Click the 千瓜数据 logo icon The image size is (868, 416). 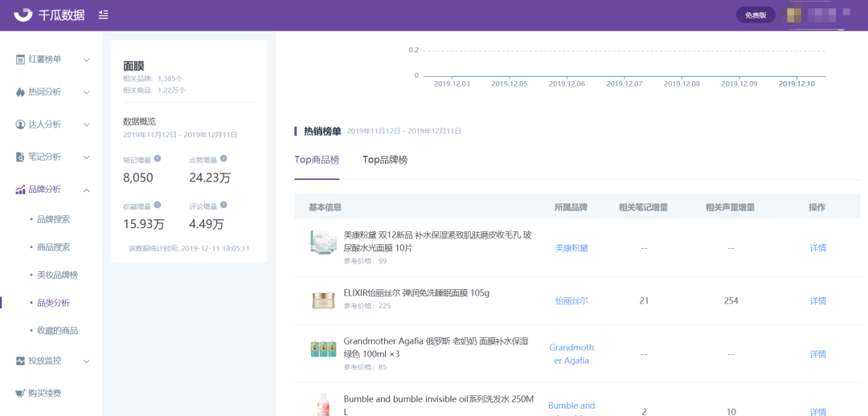point(24,15)
